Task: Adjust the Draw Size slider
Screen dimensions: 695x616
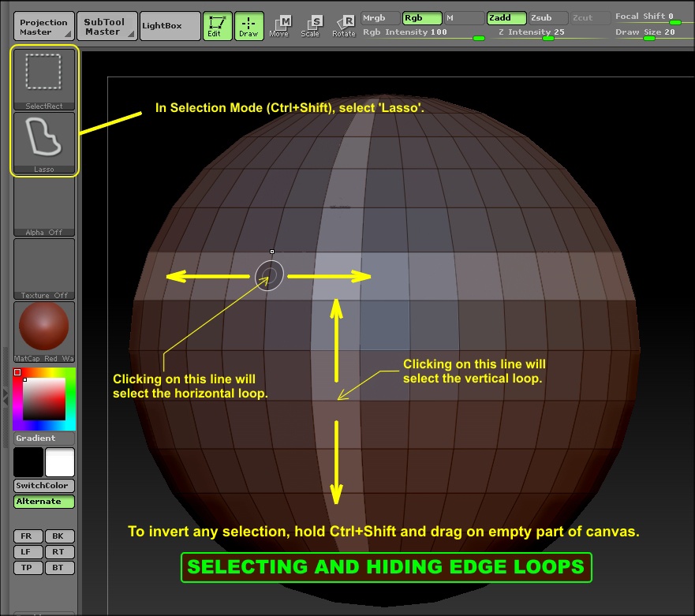Action: tap(654, 33)
